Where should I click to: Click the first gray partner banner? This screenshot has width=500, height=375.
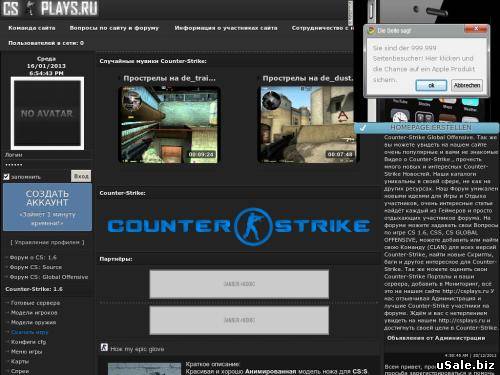click(x=239, y=284)
